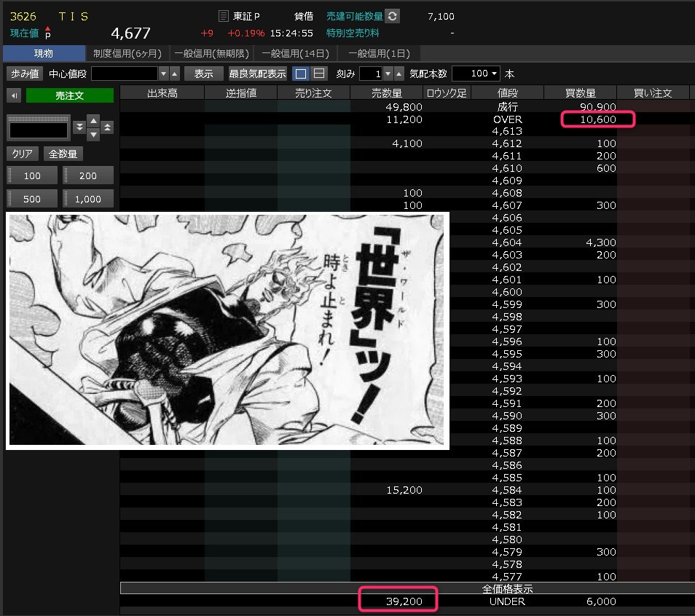The image size is (695, 616).
Task: Switch to the 一般信用(14日) tab
Action: [x=296, y=53]
